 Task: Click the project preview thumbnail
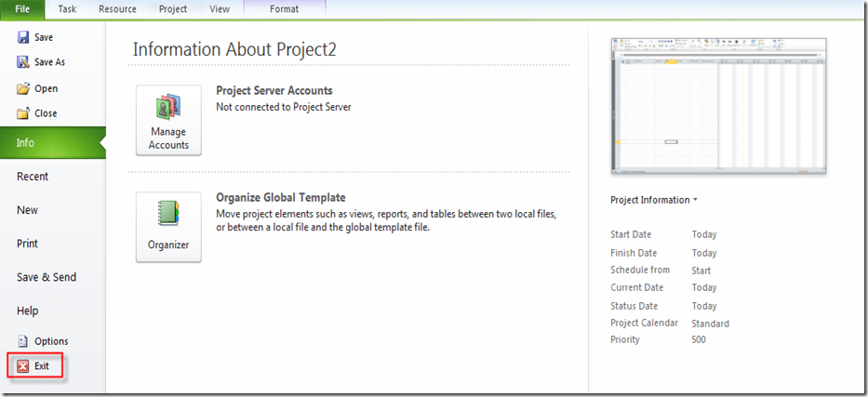[x=717, y=106]
